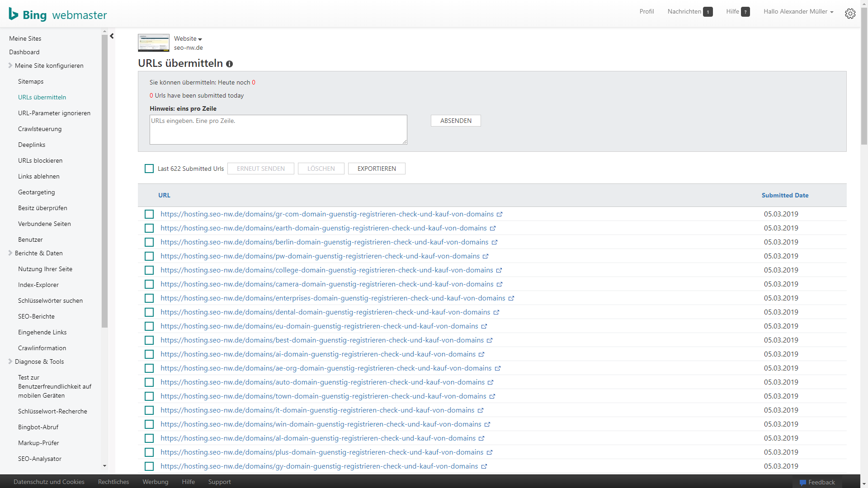Check the earth-domain URL row checkbox

[149, 228]
